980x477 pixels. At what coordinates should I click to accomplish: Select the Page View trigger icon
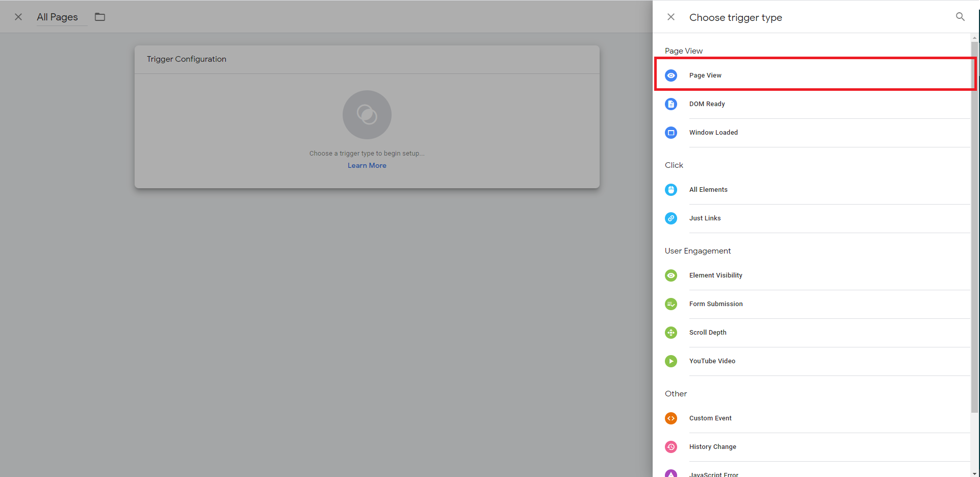pos(670,75)
